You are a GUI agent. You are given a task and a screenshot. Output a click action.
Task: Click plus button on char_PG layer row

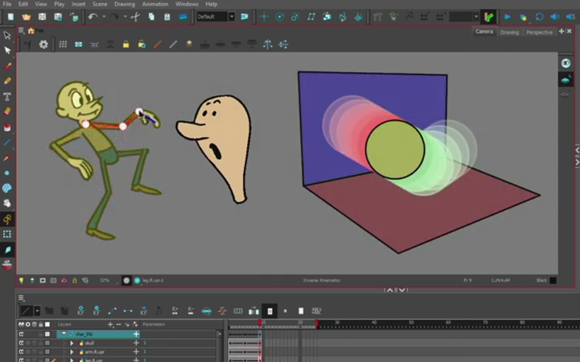click(136, 334)
